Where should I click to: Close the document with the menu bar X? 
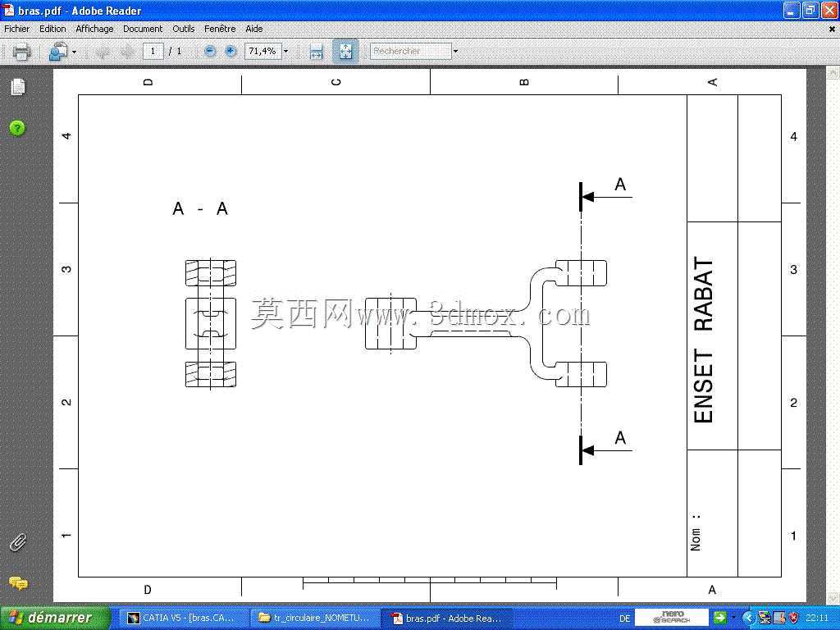[x=832, y=30]
